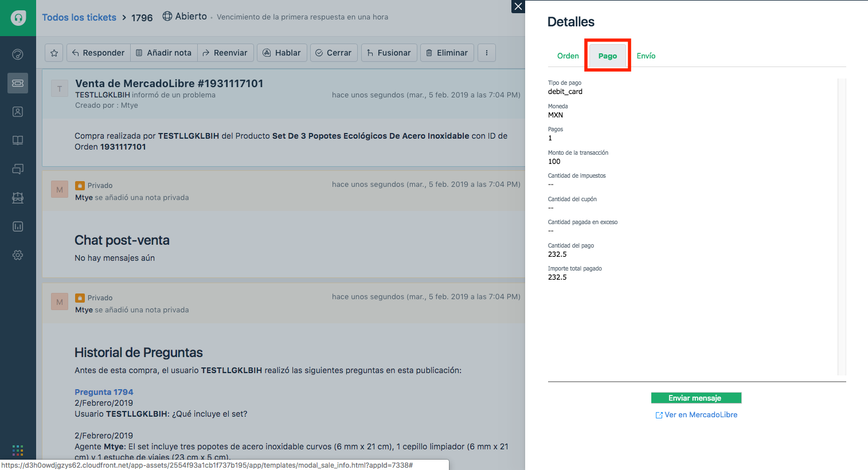Click the first orange Privado lock icon

tap(80, 185)
